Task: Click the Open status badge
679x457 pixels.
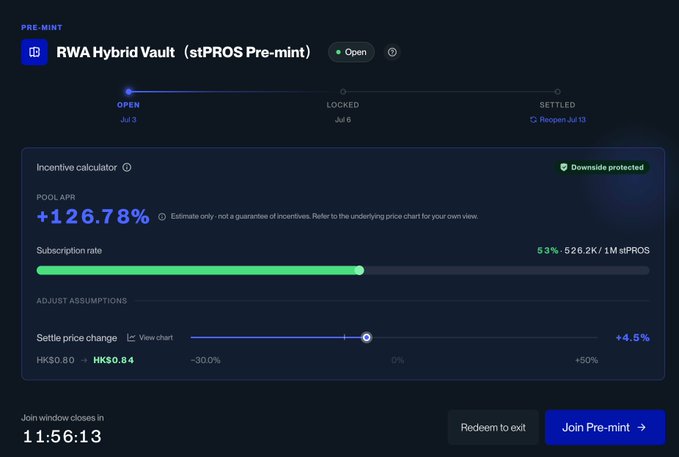Action: pyautogui.click(x=351, y=52)
